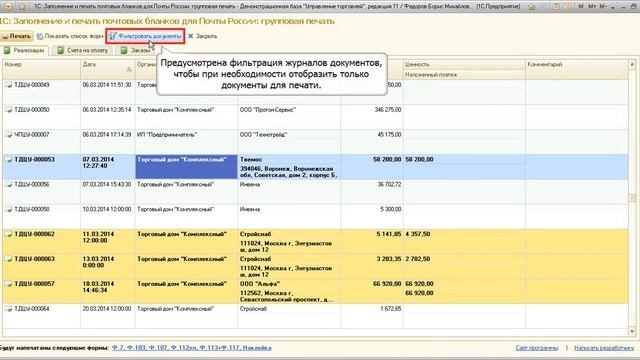
Task: Click the green icon on Счета на оплату tab
Action: 60,51
